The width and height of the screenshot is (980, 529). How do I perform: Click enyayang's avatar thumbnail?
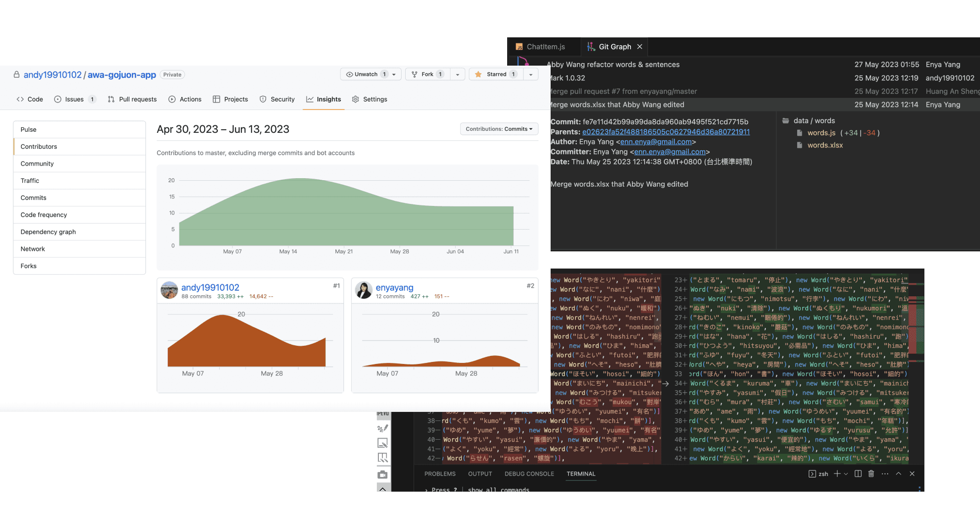click(x=364, y=290)
